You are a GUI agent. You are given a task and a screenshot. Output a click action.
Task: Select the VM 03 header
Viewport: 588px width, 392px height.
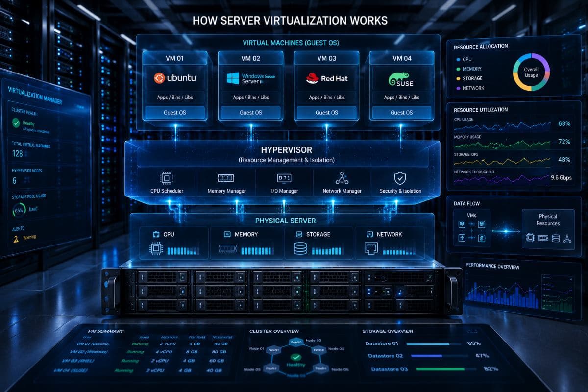tap(326, 59)
